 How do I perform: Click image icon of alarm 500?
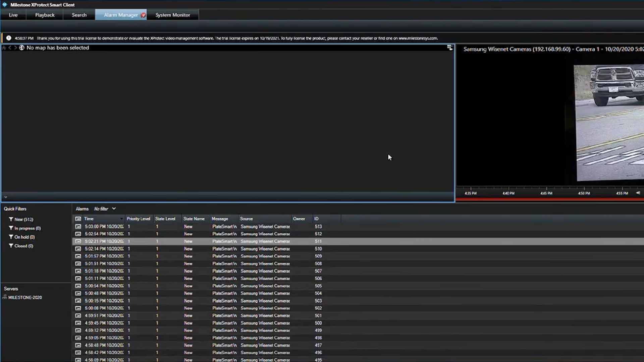click(78, 323)
